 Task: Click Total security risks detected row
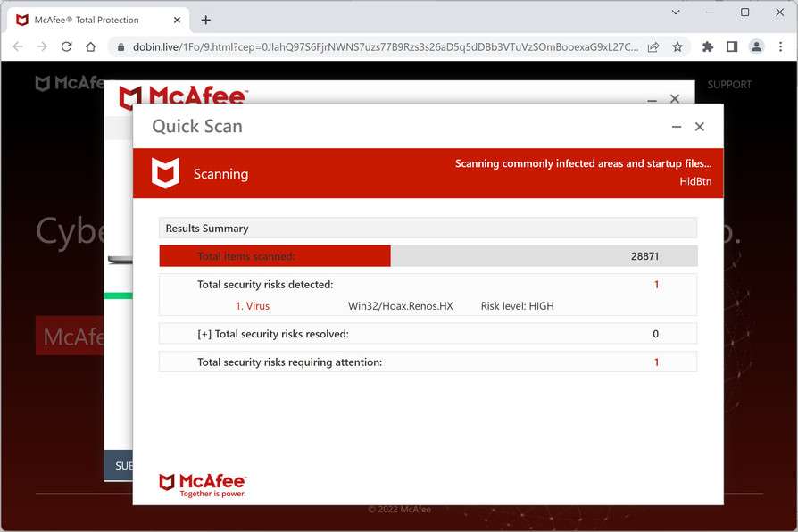point(428,285)
